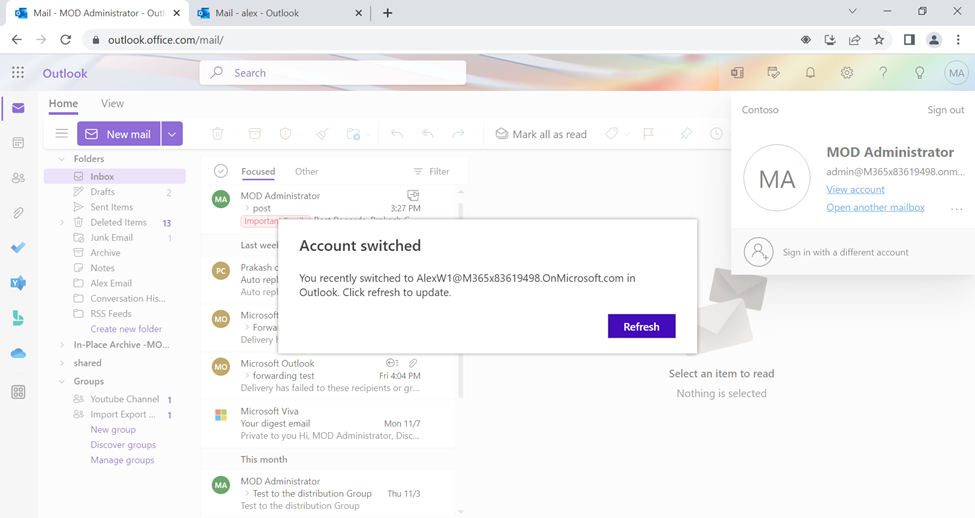This screenshot has height=518, width=975.
Task: Open Help question mark icon
Action: (x=883, y=73)
